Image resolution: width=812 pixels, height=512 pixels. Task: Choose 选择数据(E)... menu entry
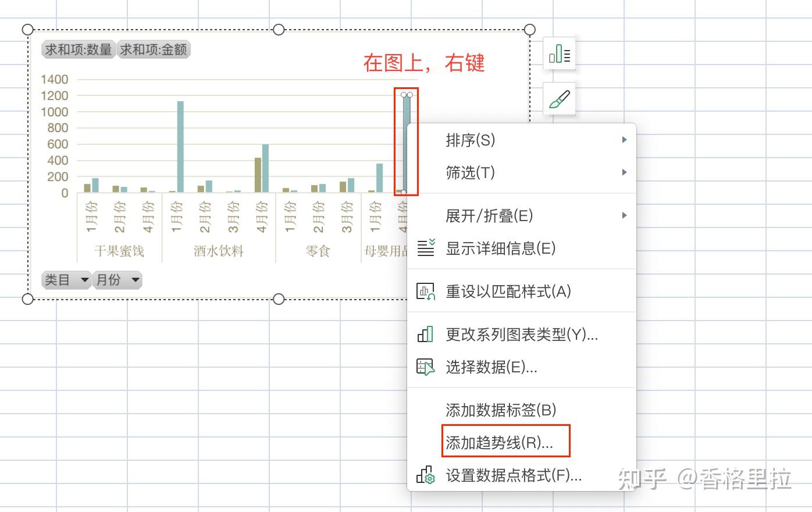click(522, 367)
